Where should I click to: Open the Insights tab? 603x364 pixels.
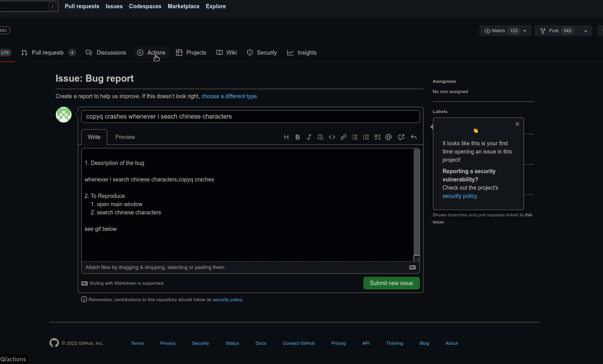pyautogui.click(x=302, y=53)
